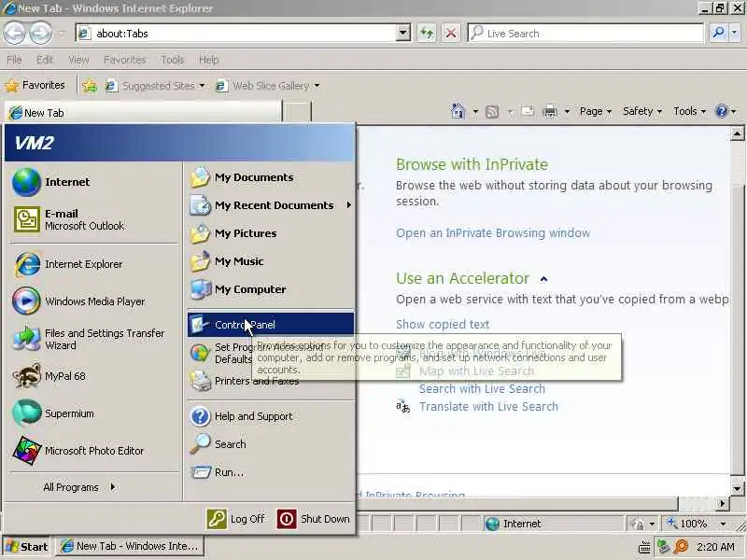Viewport: 747px width, 560px height.
Task: Click the Refresh button
Action: tap(427, 34)
